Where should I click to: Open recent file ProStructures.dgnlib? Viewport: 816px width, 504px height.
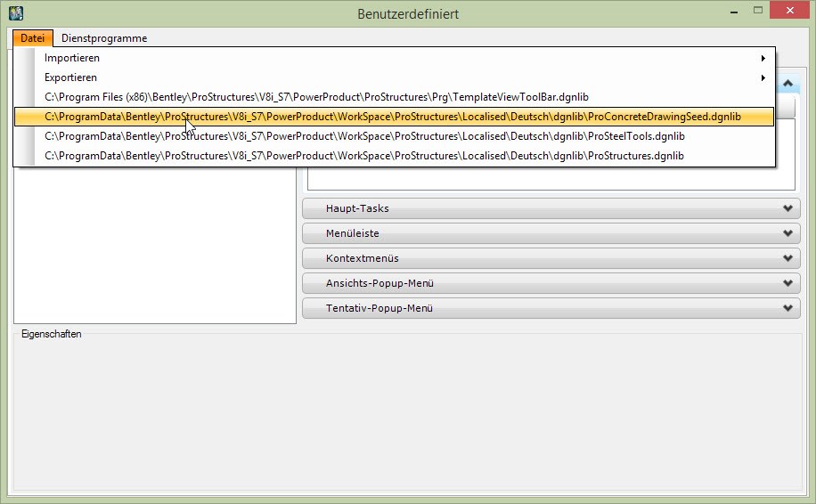[x=394, y=156]
